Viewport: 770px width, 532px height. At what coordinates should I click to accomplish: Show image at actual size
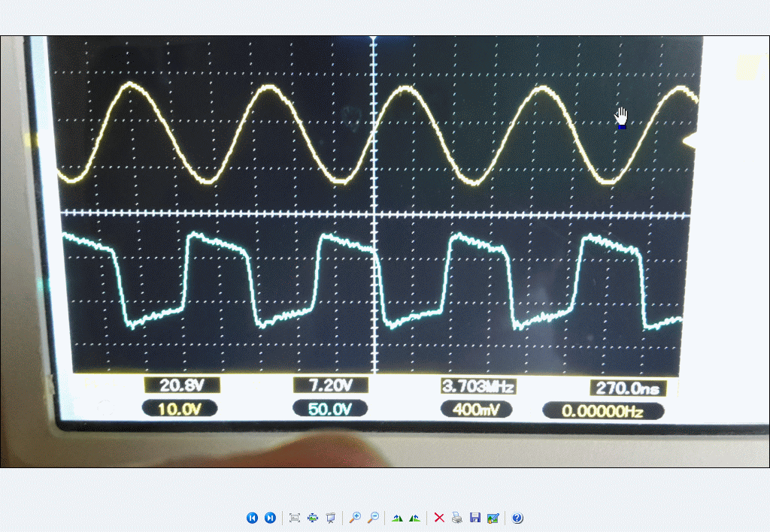pos(313,518)
